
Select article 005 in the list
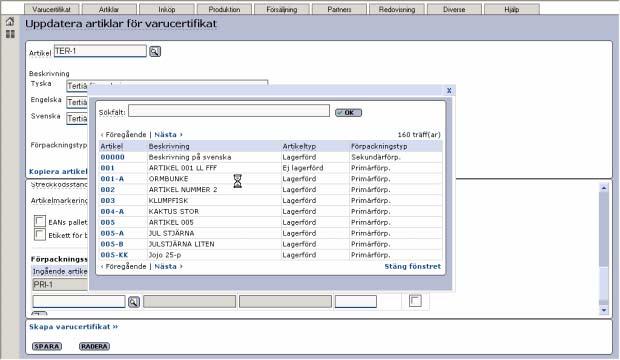pyautogui.click(x=108, y=222)
